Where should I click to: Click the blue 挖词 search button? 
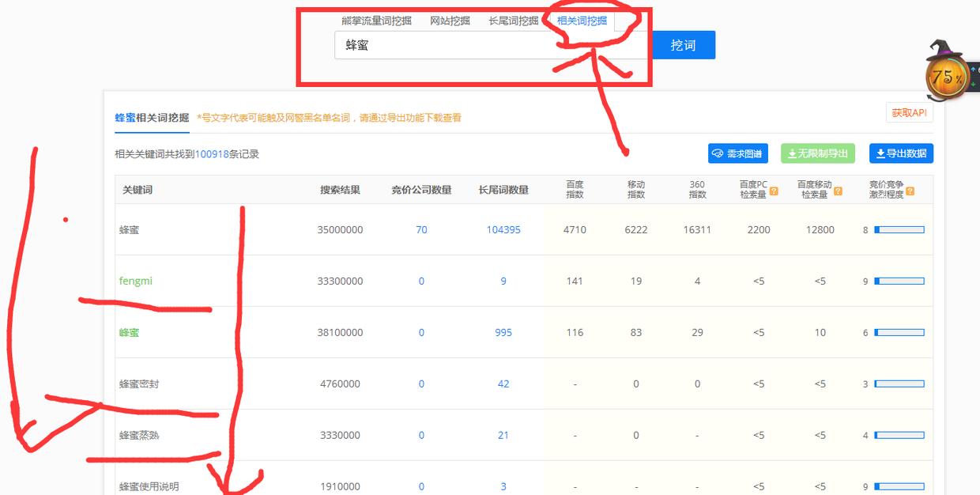pyautogui.click(x=684, y=45)
